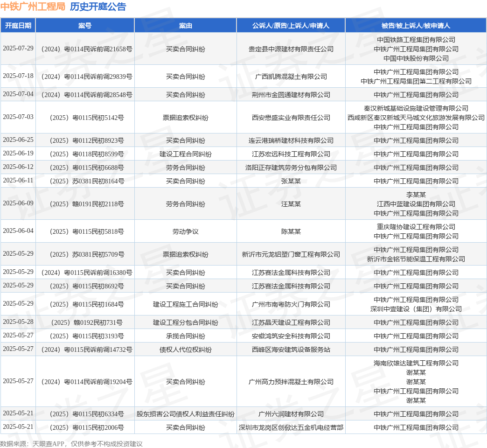The image size is (487, 448).
Task: Click the 公诉人/原告/上诉人/申请人 column header
Action: (291, 26)
